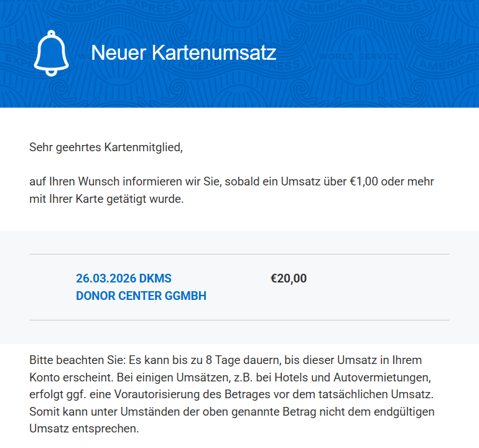The width and height of the screenshot is (479, 448).
Task: Click the "Sehr geehrtes Kartenmitglied" greeting
Action: click(106, 147)
